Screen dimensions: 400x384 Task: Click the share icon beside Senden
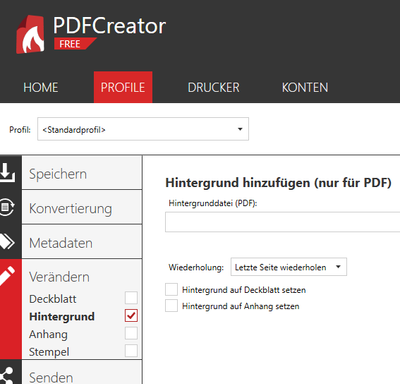click(x=7, y=375)
